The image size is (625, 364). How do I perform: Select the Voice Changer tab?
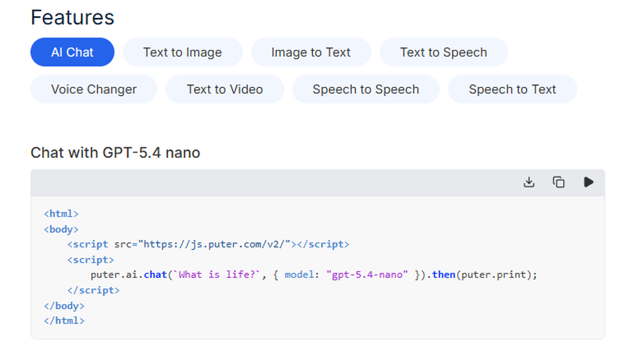(94, 89)
